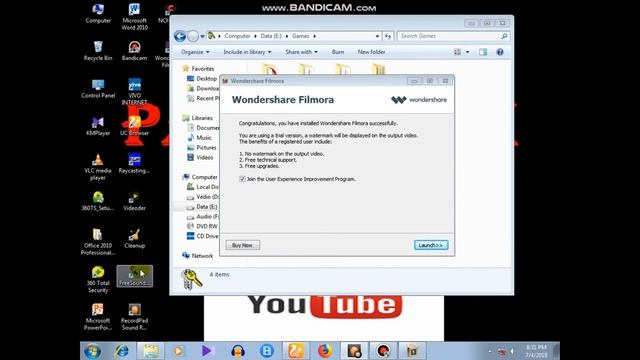Select the Microsoft PowerPoint desktop icon
Viewport: 640px width, 360px height.
point(98,317)
